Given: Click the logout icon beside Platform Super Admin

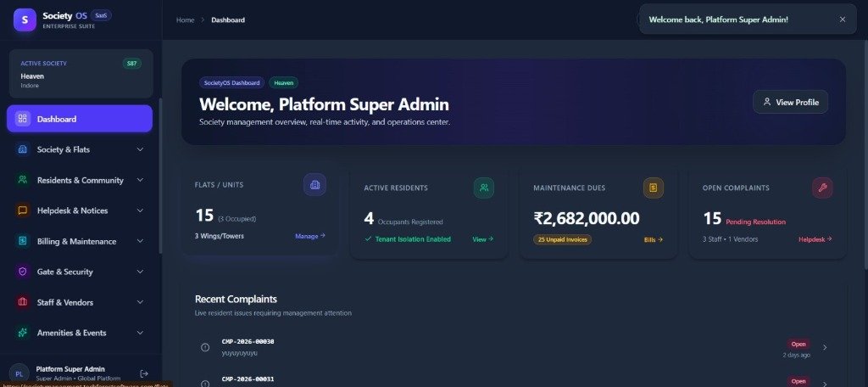Looking at the screenshot, I should (144, 373).
